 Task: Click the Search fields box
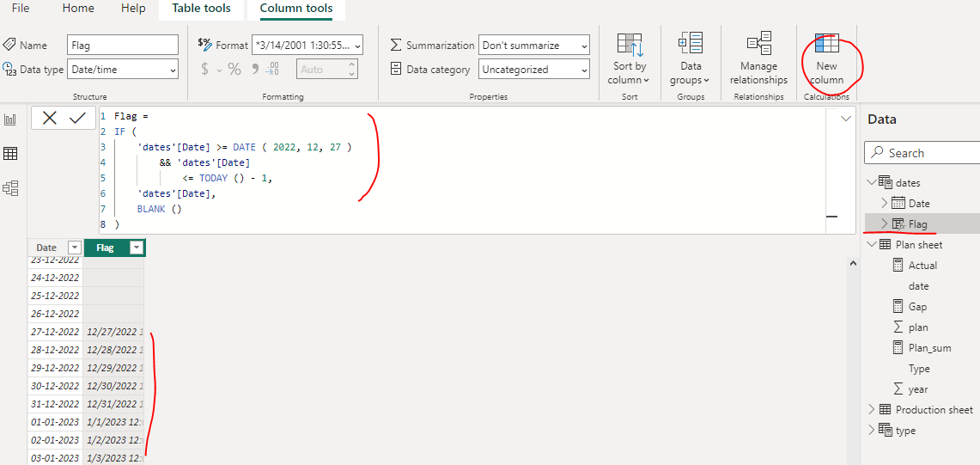click(x=922, y=153)
